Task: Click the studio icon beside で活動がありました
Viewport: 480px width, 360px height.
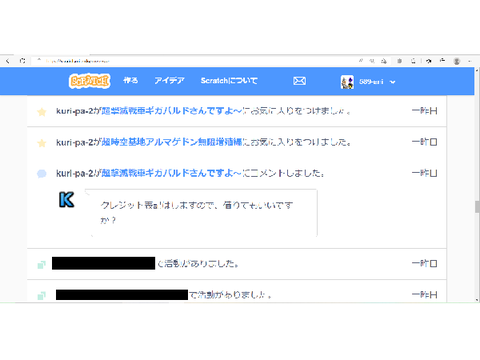Action: click(41, 265)
